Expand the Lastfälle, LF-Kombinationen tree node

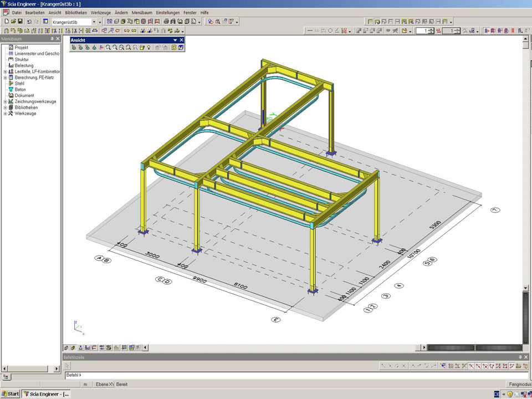pos(5,71)
